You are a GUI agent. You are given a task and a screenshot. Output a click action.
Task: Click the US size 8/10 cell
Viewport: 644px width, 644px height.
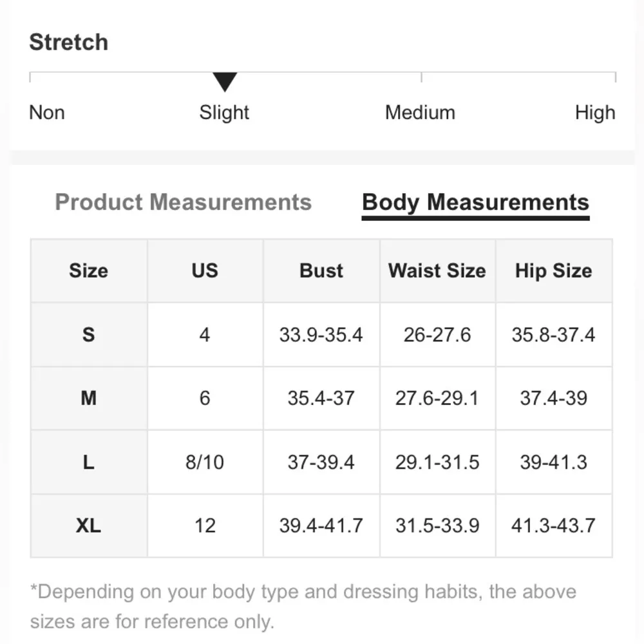[x=205, y=462]
